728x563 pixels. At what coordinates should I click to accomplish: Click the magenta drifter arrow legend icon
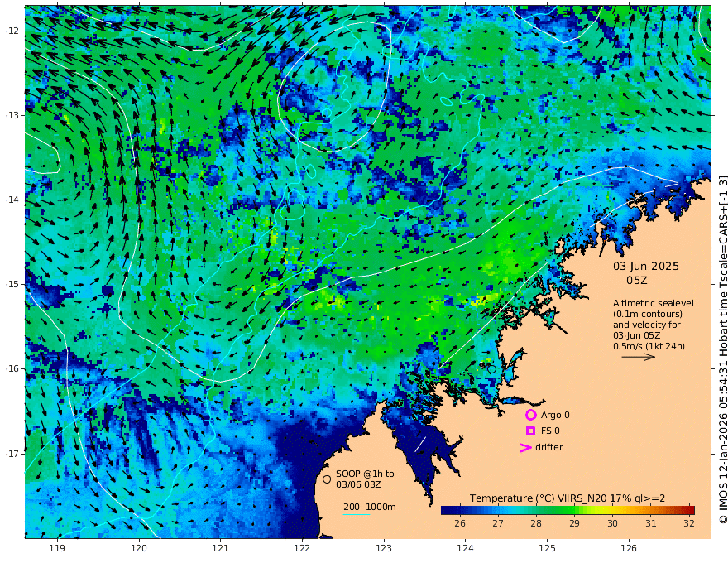(x=525, y=447)
